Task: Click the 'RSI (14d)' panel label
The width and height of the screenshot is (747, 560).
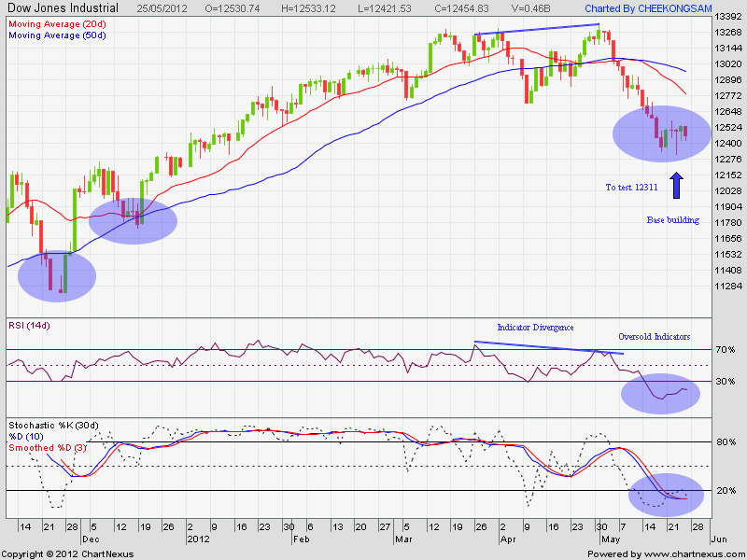Action: [x=29, y=326]
